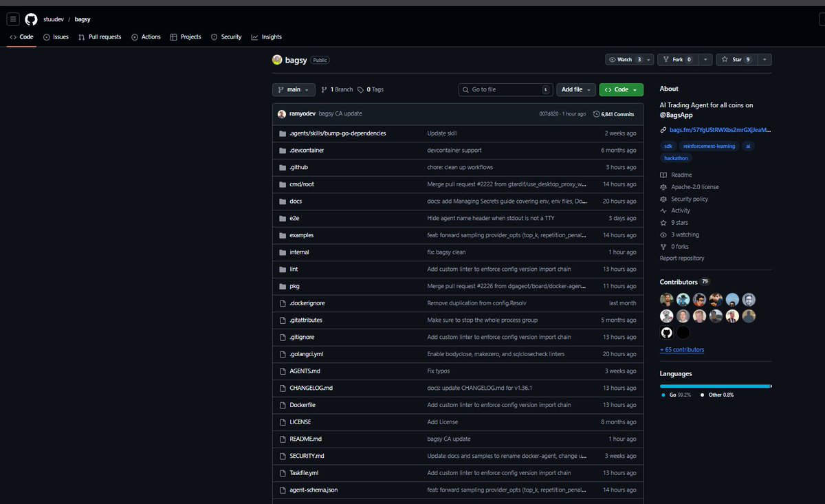Screen dimensions: 825x504
Task: Click the branch icon next to 1 Branch
Action: coord(324,89)
